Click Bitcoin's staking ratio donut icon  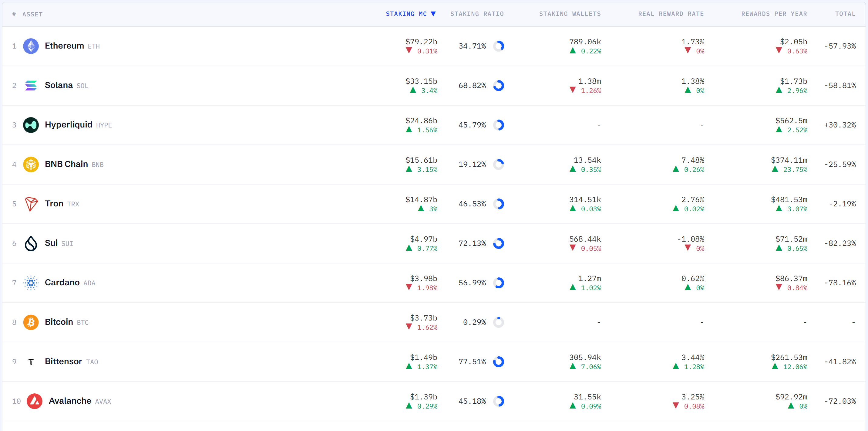tap(498, 322)
